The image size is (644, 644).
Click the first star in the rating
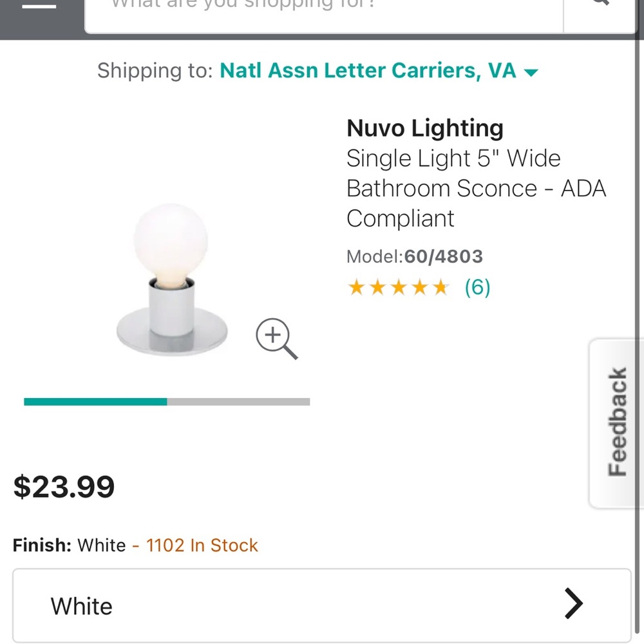(356, 287)
